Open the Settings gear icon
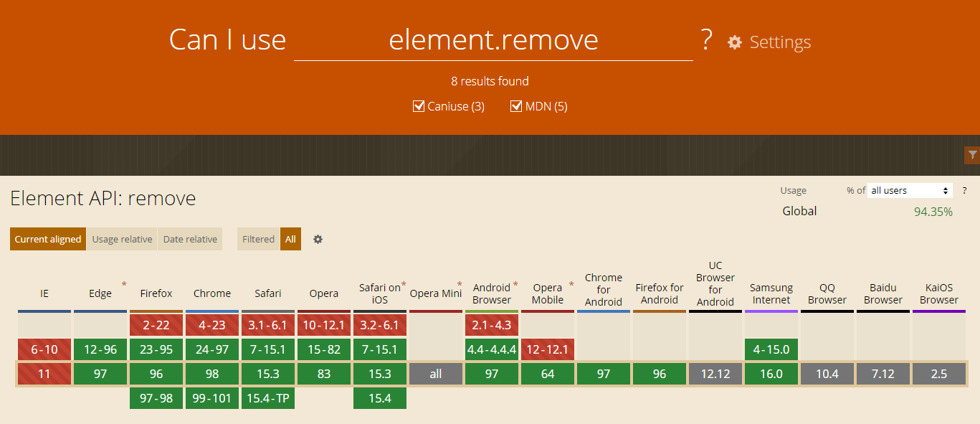 734,42
